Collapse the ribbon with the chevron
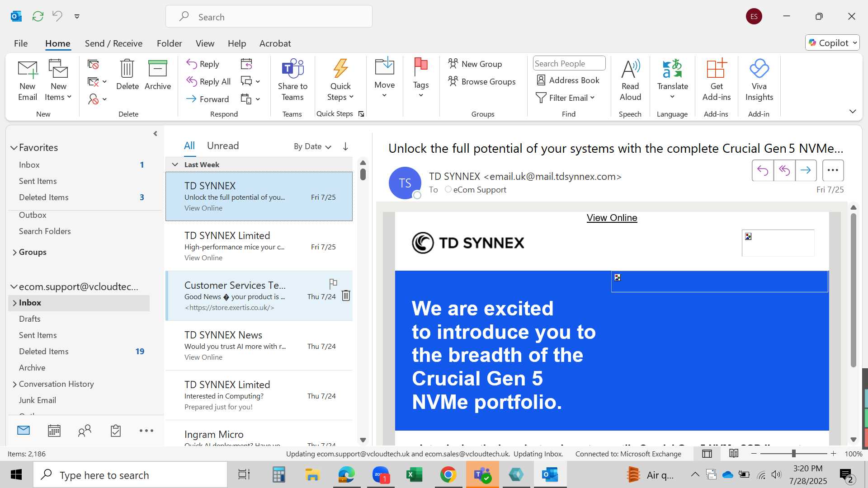Screen dimensions: 868x488 pyautogui.click(x=853, y=111)
